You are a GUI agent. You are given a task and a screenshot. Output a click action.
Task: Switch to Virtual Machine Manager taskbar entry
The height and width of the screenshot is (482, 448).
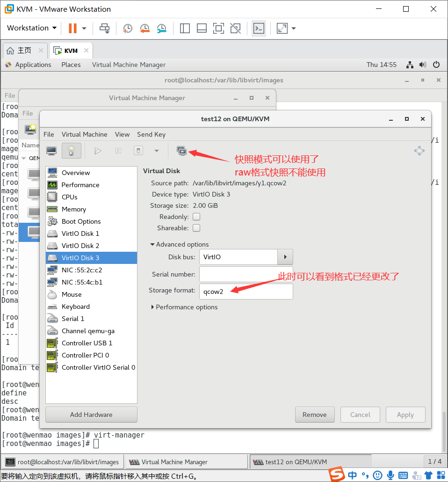[186, 462]
